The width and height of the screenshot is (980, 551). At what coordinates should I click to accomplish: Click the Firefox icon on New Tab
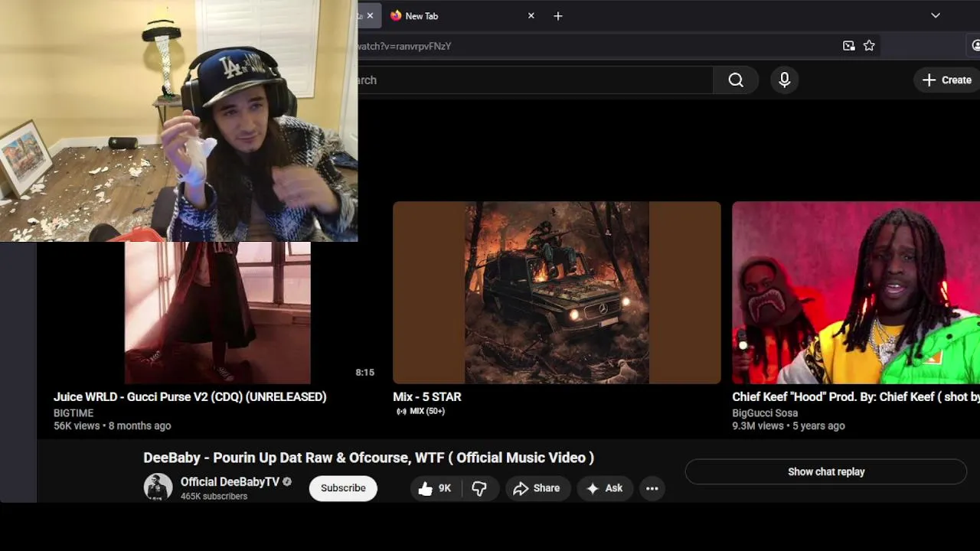click(x=396, y=15)
